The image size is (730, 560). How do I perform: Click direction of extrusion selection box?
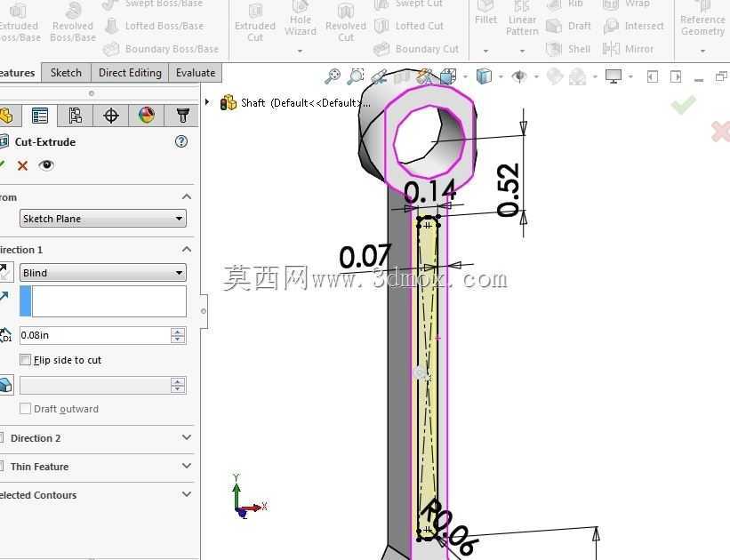103,301
